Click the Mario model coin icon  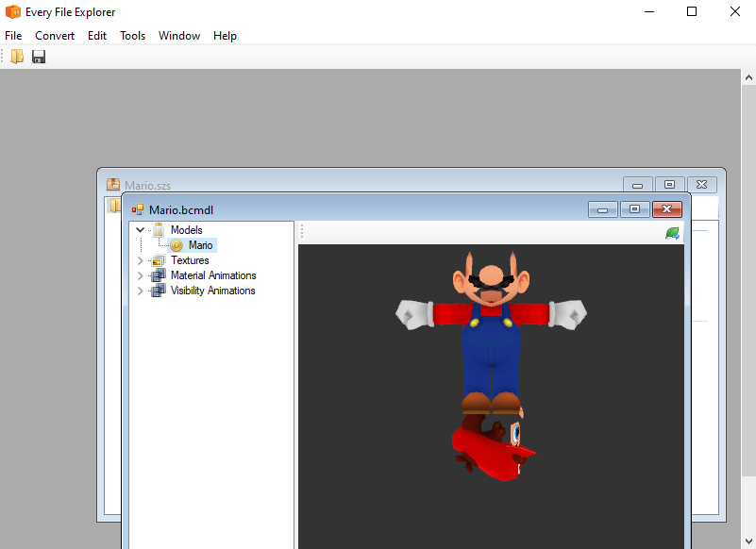pos(176,245)
